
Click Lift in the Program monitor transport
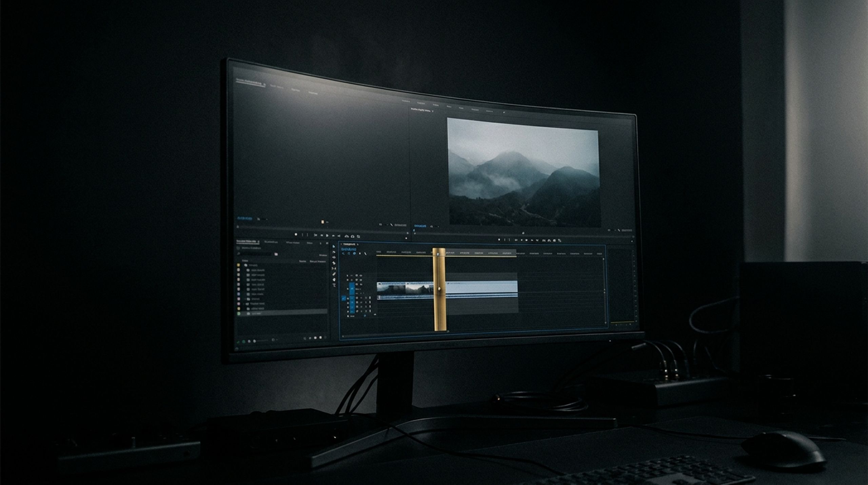(544, 240)
